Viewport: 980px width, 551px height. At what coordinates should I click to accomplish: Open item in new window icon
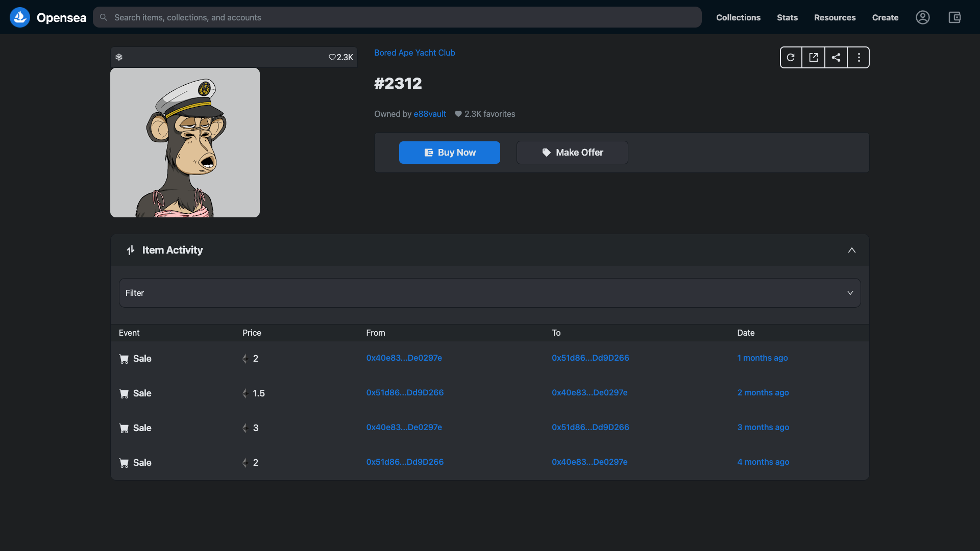click(x=814, y=58)
